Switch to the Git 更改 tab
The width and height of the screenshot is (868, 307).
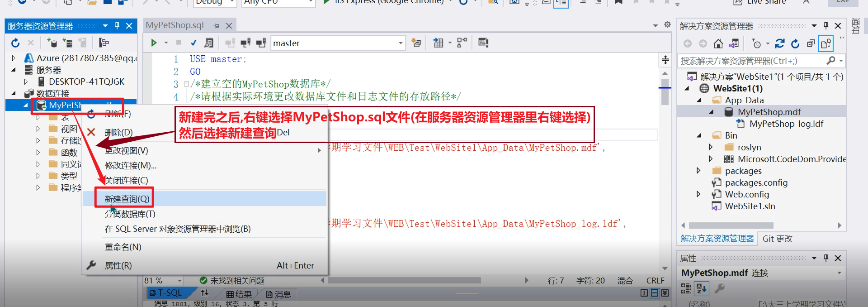click(777, 239)
